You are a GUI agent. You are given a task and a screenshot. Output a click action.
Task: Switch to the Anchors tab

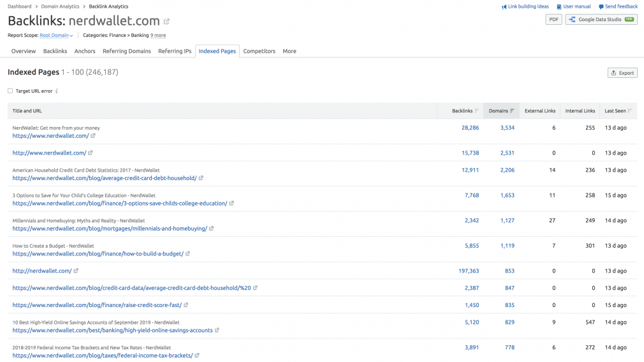[x=85, y=51]
